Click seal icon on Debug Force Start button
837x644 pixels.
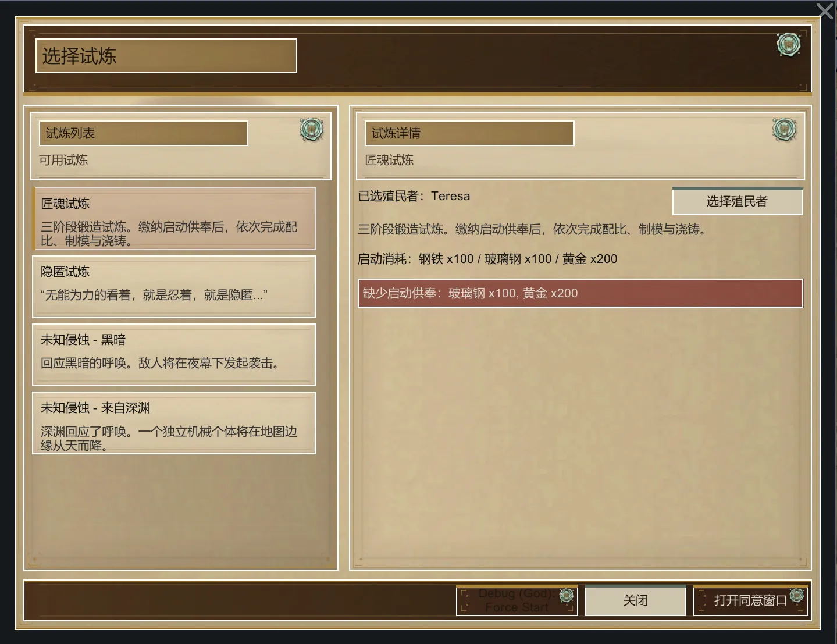pos(566,595)
